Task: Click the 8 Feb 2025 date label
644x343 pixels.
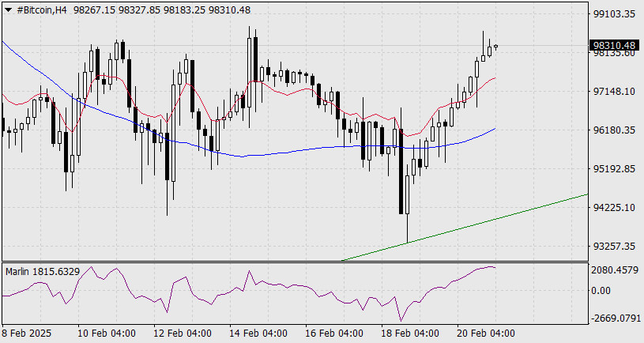Action: point(27,333)
